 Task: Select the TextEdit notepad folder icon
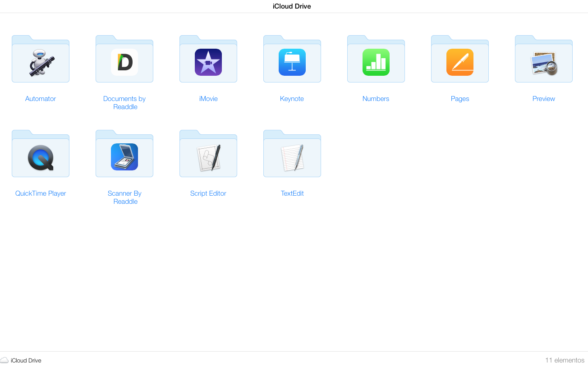pyautogui.click(x=292, y=156)
